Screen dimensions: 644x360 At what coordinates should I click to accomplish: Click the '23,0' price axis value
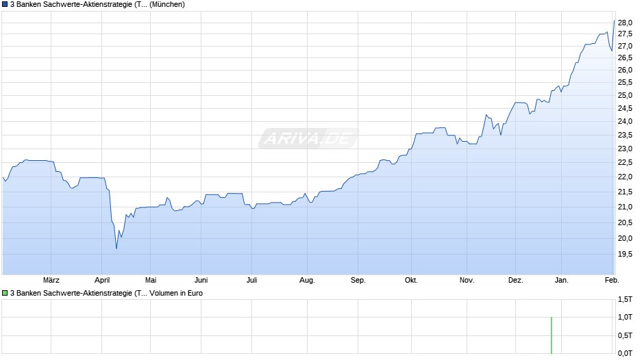[x=625, y=149]
